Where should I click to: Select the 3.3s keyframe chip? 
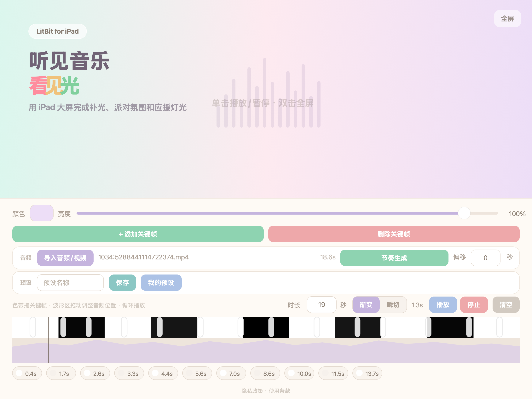click(129, 373)
